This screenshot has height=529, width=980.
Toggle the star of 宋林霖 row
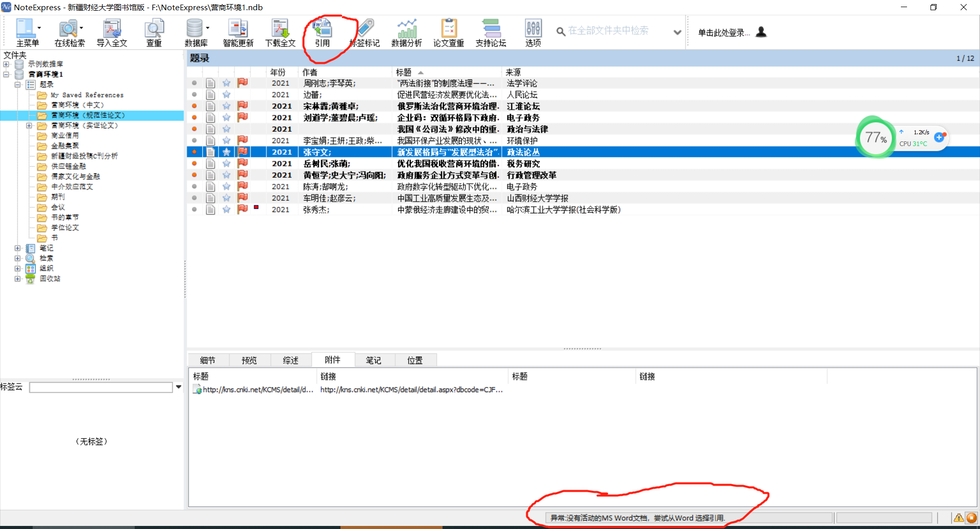coord(227,106)
